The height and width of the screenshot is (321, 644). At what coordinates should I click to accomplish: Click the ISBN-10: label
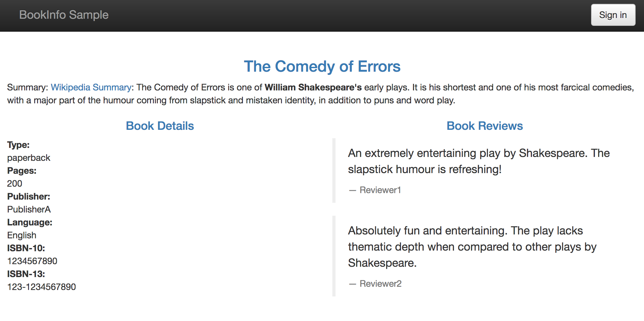pos(26,248)
